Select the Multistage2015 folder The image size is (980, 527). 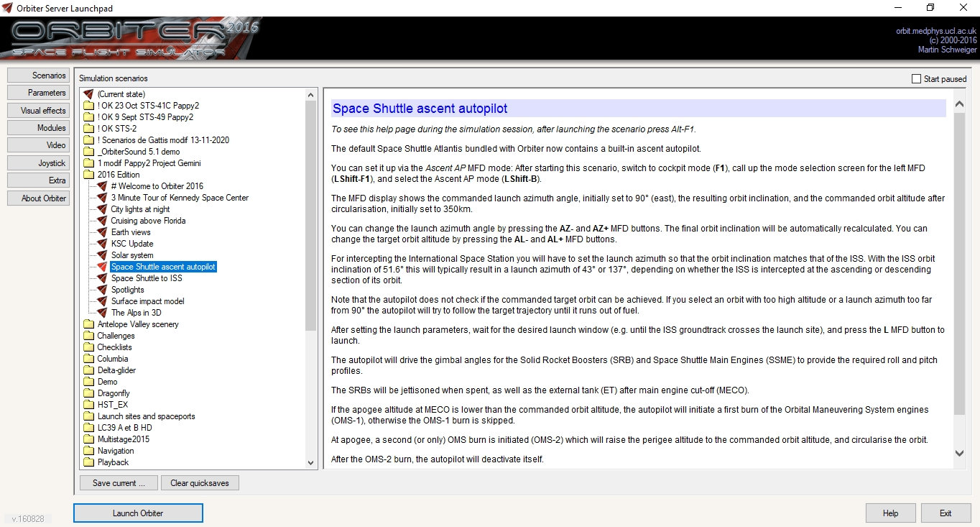[124, 439]
